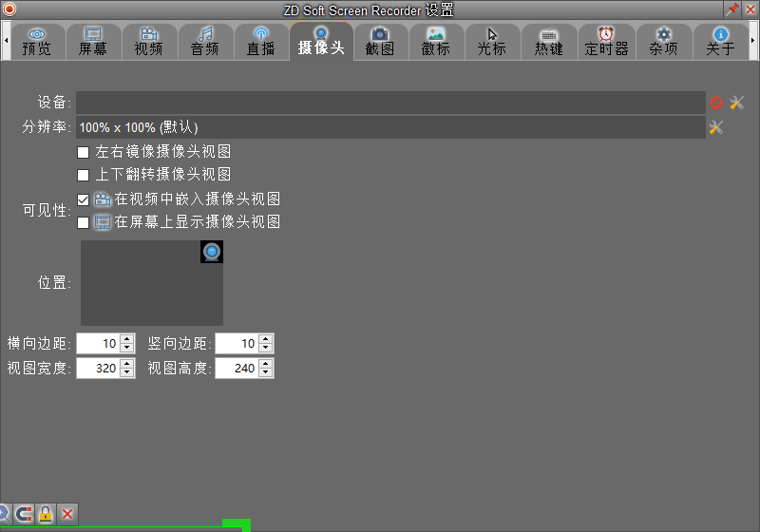Open the 视频 (Video) settings tab
This screenshot has width=760, height=532.
coord(149,42)
